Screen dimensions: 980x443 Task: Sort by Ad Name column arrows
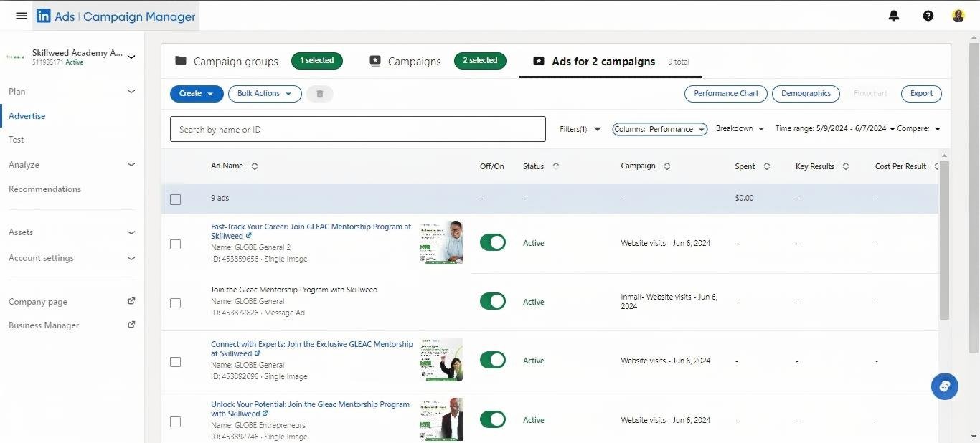click(255, 166)
